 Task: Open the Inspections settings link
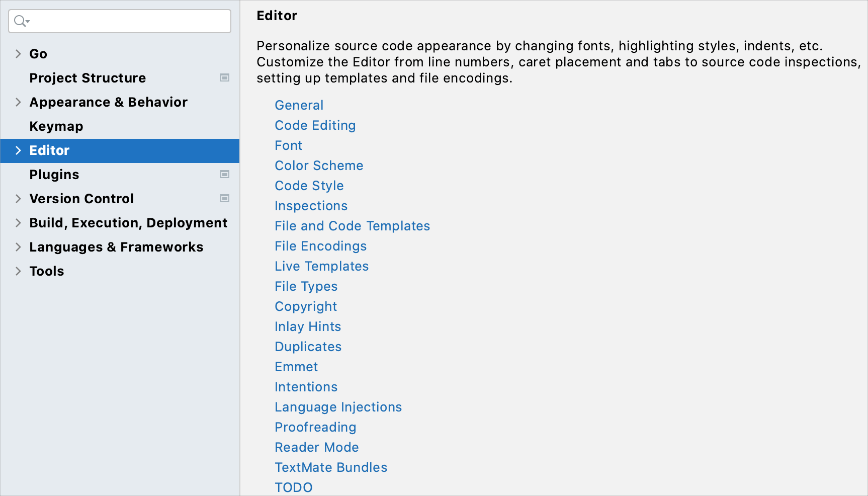[x=311, y=206]
